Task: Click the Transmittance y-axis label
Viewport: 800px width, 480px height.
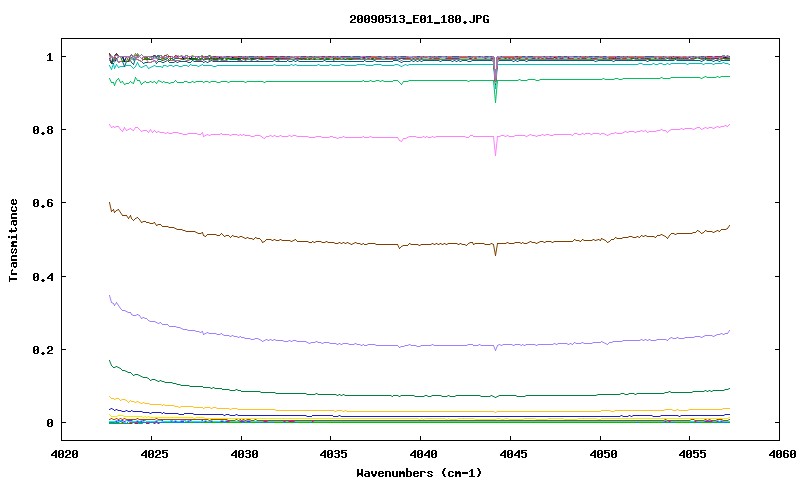Action: [13, 240]
